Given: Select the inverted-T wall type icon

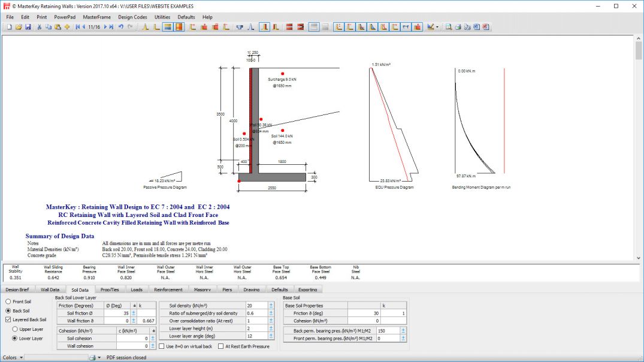Looking at the screenshot, I should pos(145,27).
